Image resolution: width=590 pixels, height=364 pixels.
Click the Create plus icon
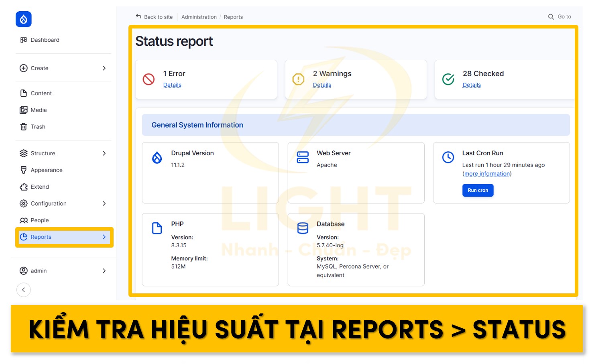(x=24, y=68)
